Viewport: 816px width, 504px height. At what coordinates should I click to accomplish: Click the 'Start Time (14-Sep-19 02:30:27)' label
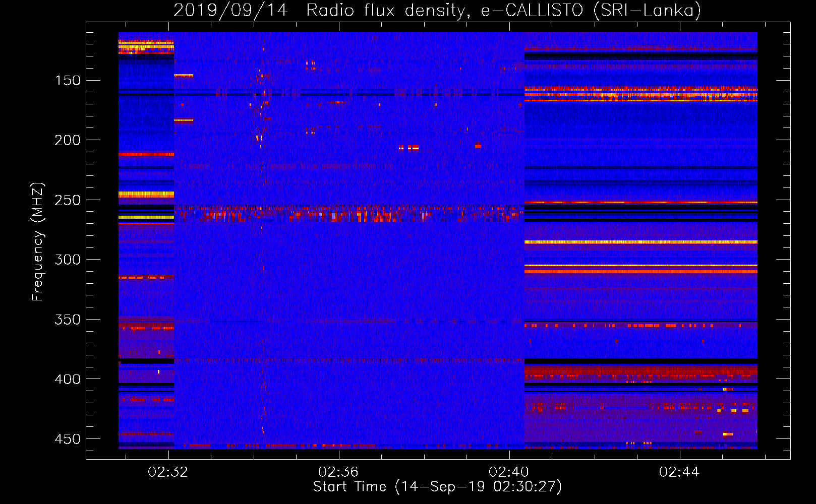[437, 487]
